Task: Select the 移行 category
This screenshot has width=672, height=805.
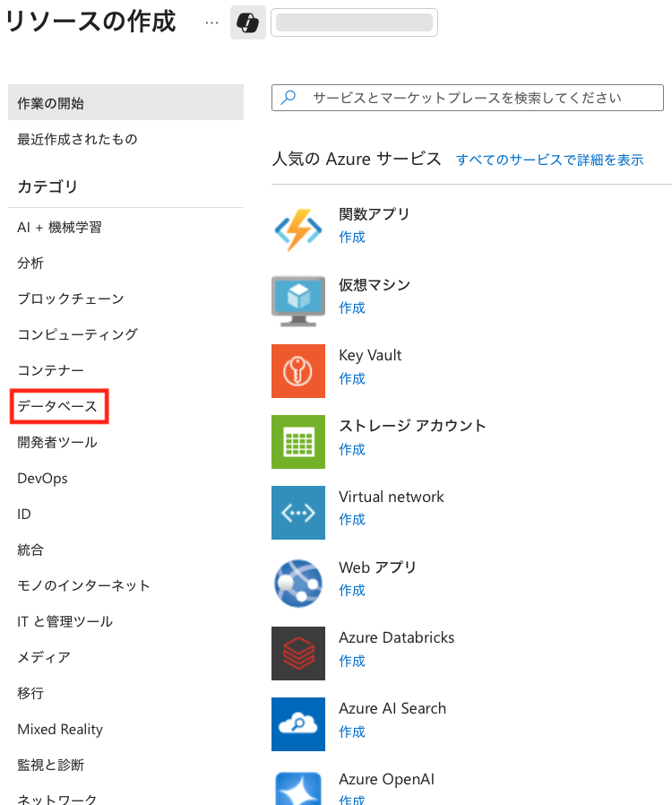Action: (30, 693)
